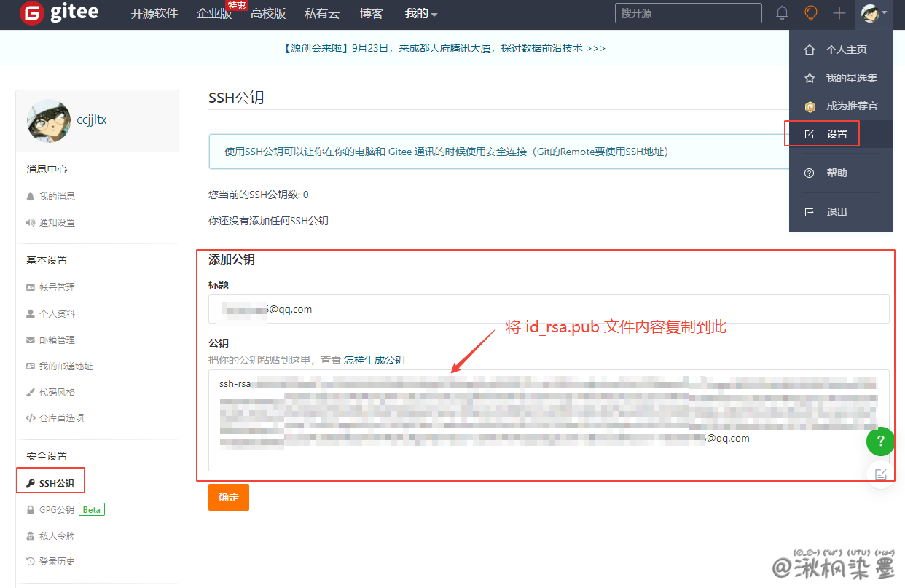Open GPG公钥 in the sidebar
Viewport: 905px width, 588px height.
pyautogui.click(x=56, y=509)
